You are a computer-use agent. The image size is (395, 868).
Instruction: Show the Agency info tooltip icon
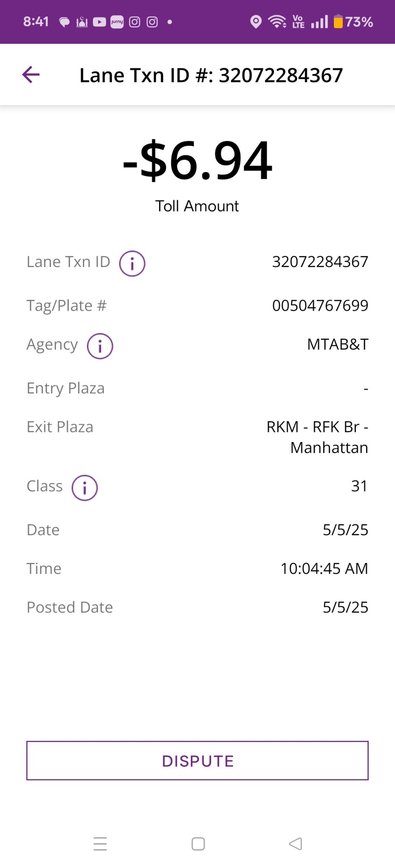tap(100, 346)
